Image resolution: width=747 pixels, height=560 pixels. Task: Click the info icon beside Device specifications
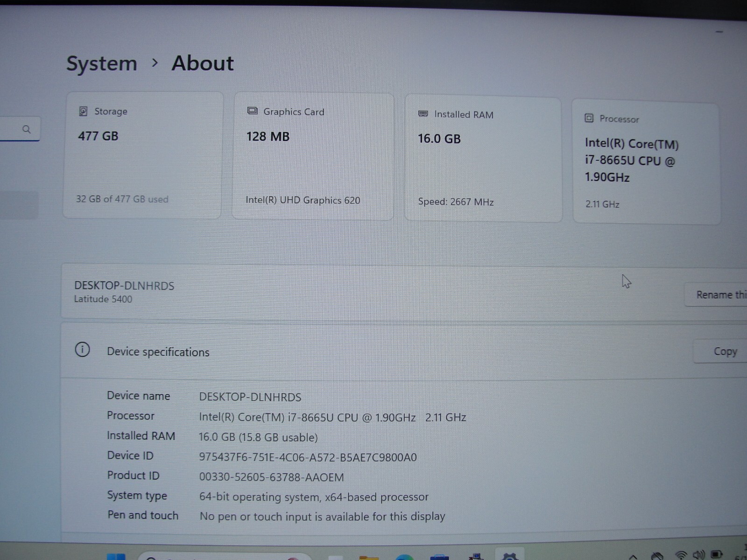coord(83,350)
